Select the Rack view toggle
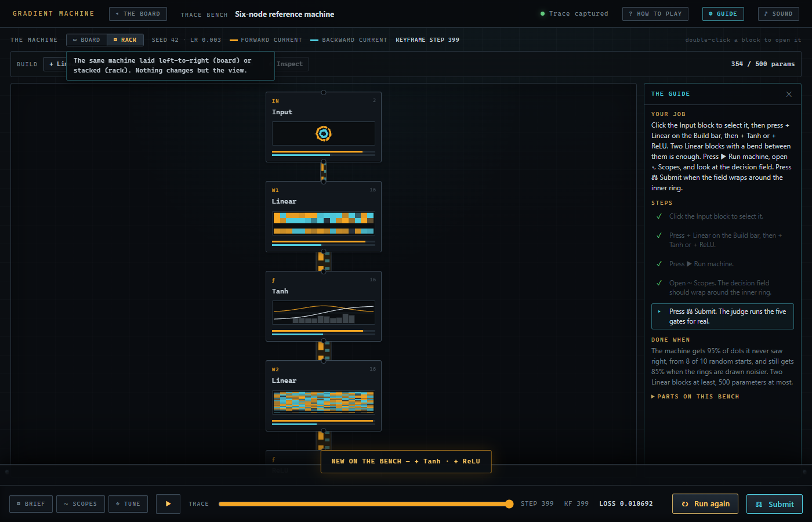 pos(125,40)
